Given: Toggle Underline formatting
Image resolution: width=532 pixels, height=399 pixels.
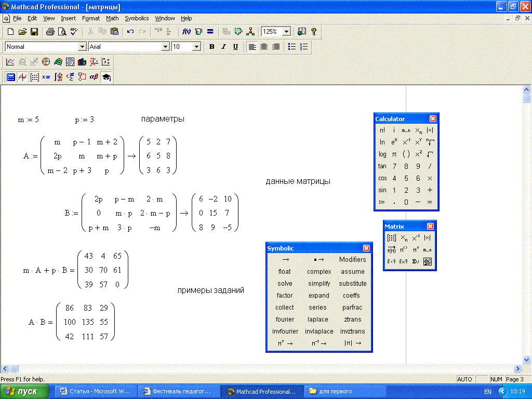Looking at the screenshot, I should [235, 47].
